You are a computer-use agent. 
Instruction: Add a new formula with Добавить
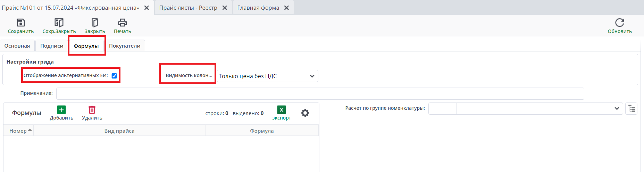(61, 110)
